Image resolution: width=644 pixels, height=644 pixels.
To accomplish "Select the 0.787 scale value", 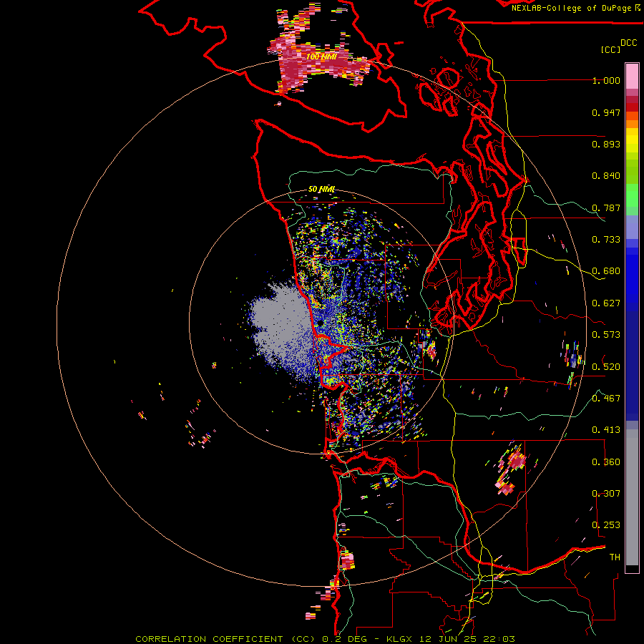I will coord(606,208).
